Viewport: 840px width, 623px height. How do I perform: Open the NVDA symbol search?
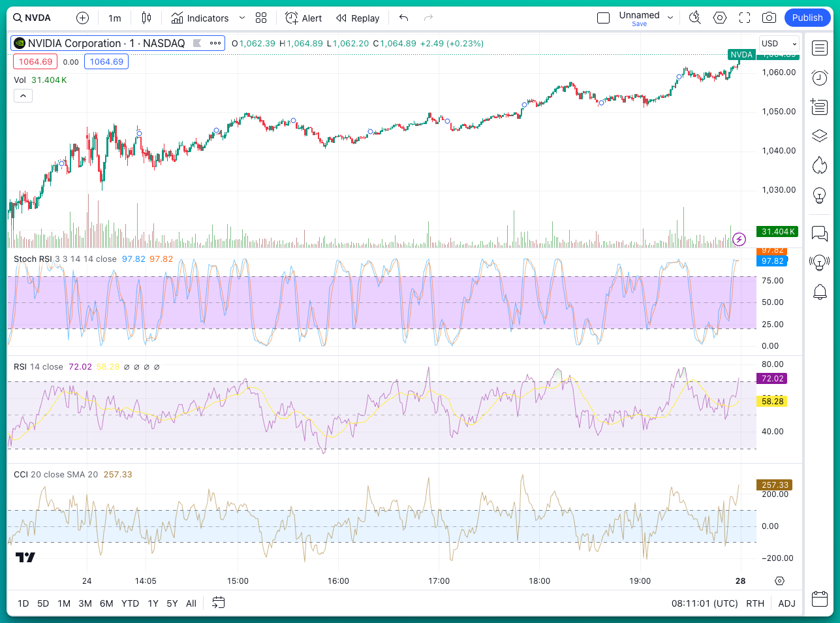33,18
